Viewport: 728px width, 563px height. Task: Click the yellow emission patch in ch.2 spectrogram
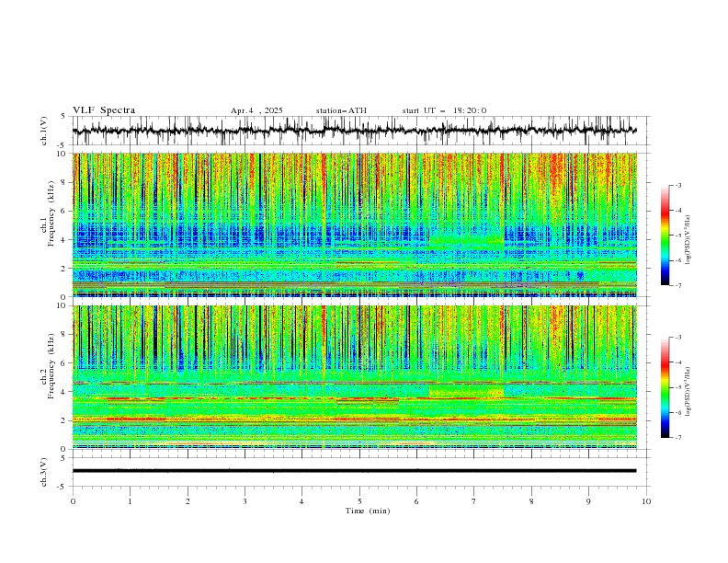pos(466,392)
